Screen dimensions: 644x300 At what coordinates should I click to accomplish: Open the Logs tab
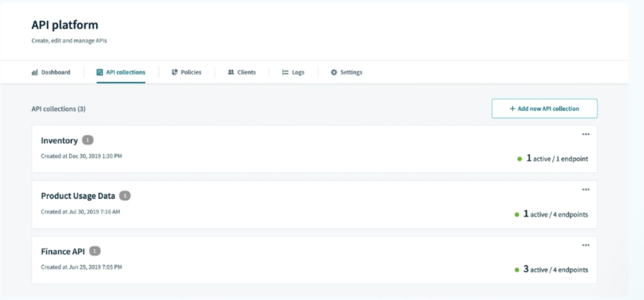[293, 72]
